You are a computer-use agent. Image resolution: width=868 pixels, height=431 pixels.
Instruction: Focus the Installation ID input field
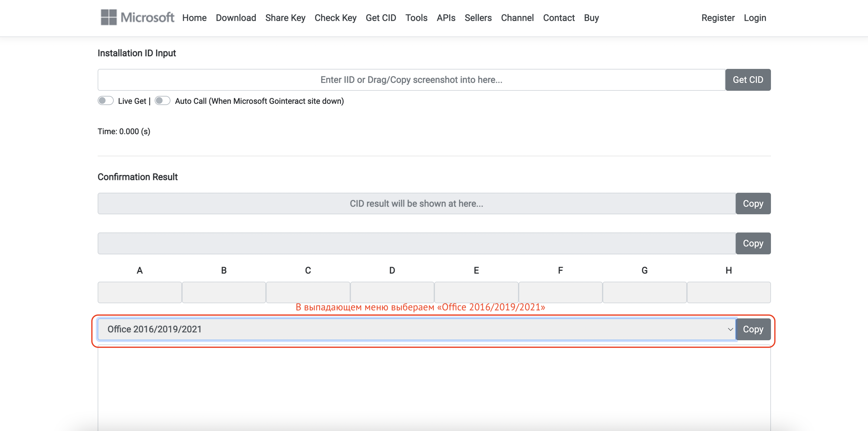click(412, 80)
